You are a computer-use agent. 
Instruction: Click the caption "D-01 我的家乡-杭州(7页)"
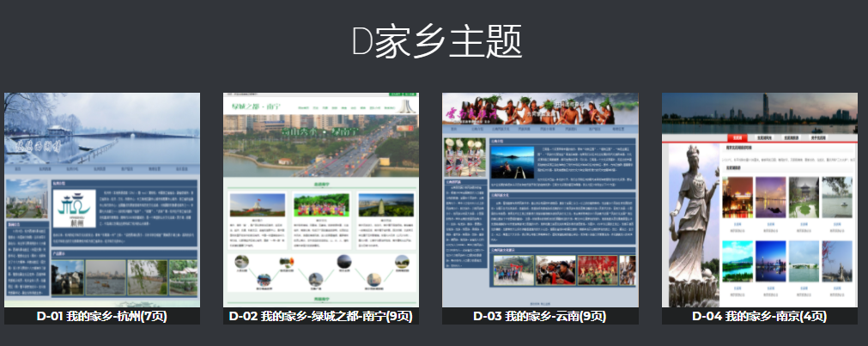[101, 316]
